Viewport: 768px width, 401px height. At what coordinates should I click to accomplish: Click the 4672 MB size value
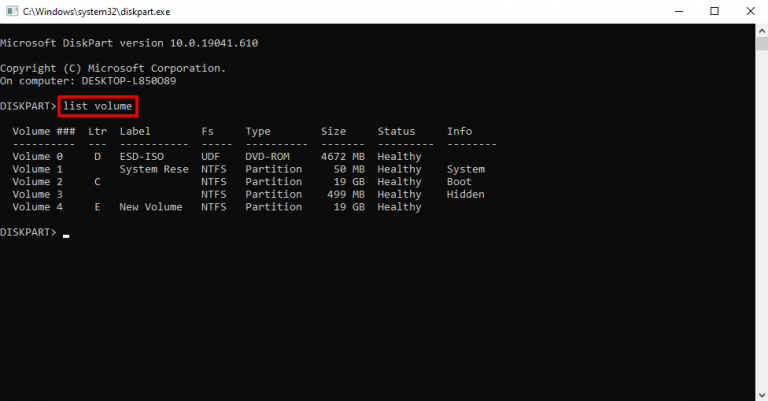343,157
